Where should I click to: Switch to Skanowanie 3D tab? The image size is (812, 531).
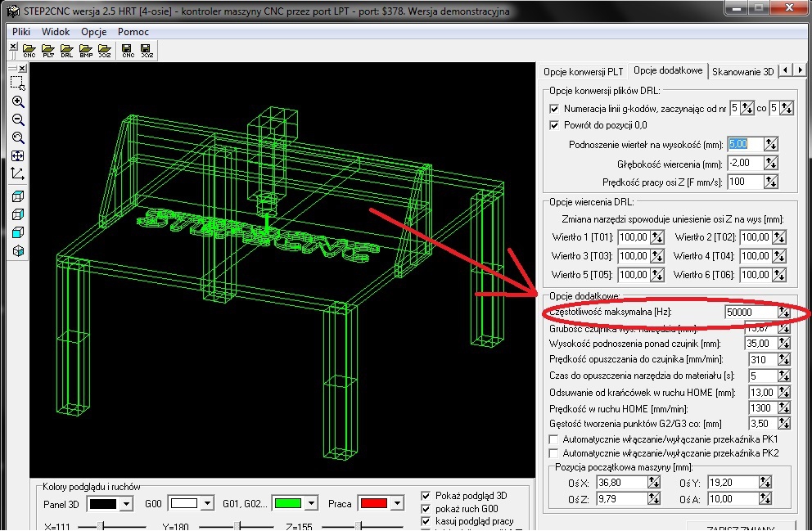pos(742,72)
